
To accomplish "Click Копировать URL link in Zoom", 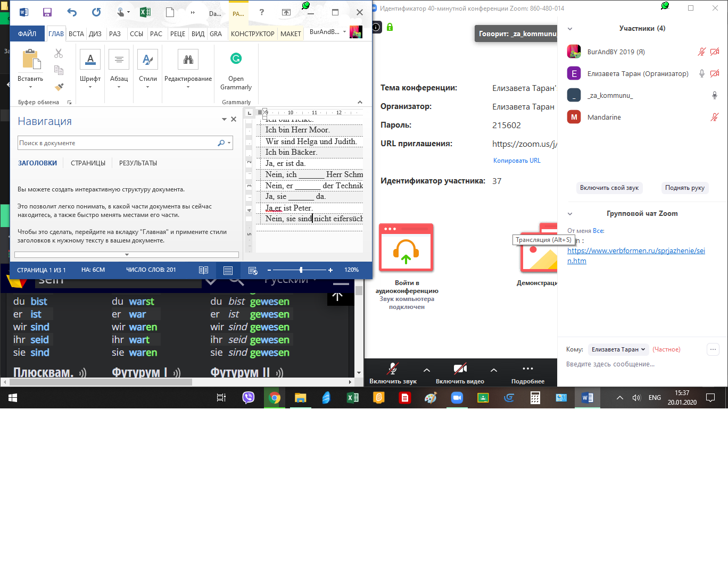I will tap(517, 161).
